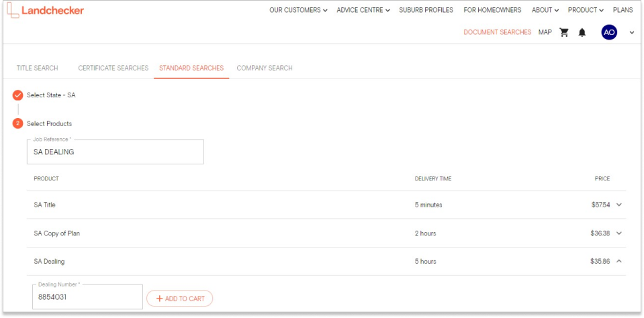Click the 5 hours delivery time

(x=426, y=262)
